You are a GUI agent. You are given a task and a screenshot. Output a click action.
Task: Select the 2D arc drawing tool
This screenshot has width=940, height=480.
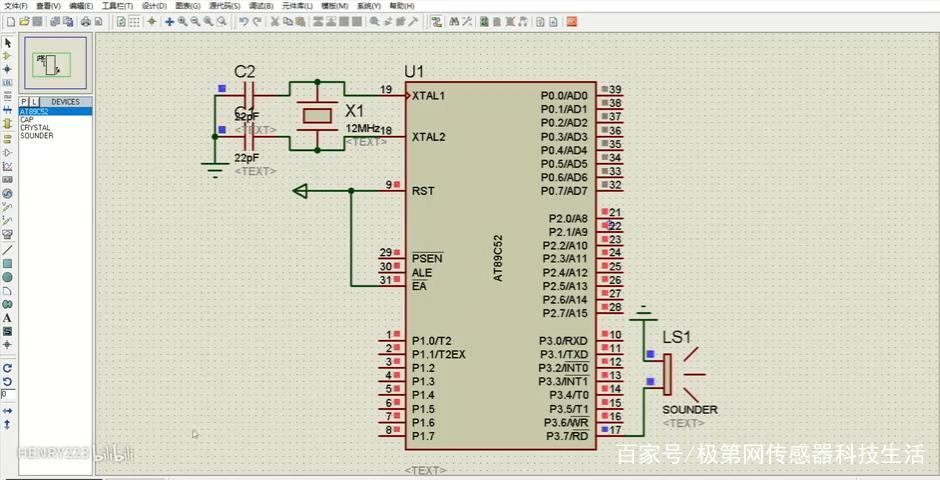[8, 291]
